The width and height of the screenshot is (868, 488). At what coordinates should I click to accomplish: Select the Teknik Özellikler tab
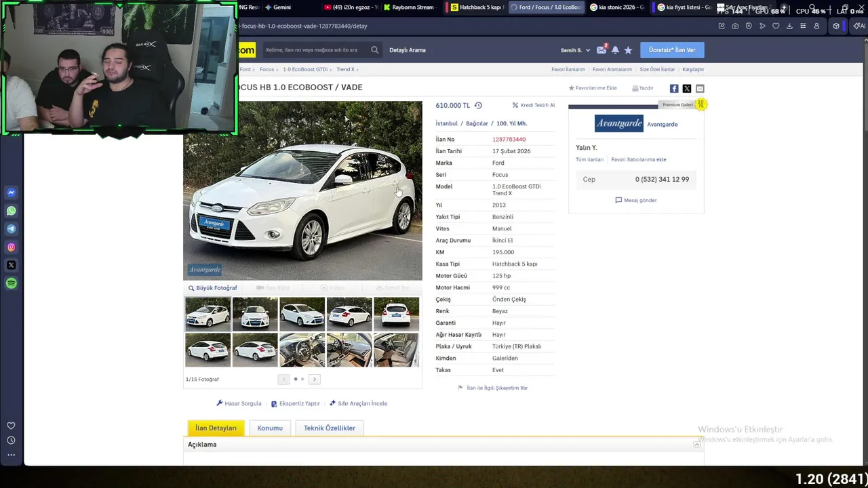tap(330, 428)
